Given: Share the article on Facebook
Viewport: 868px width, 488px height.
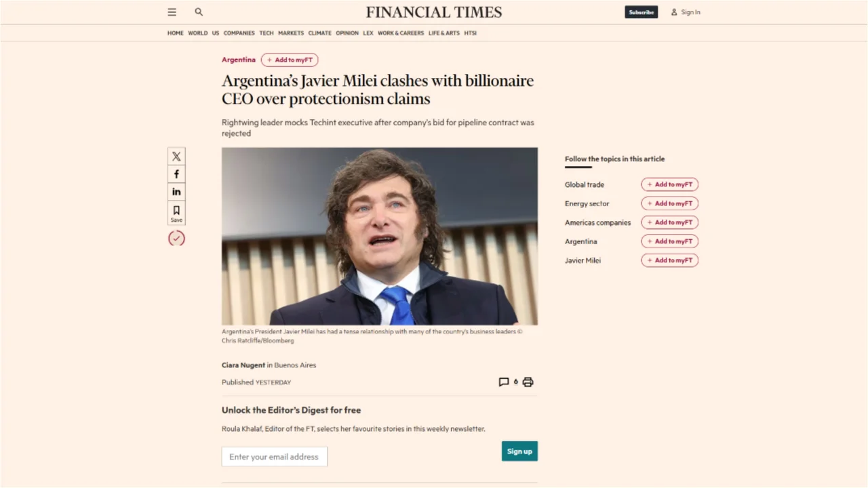Looking at the screenshot, I should tap(176, 174).
